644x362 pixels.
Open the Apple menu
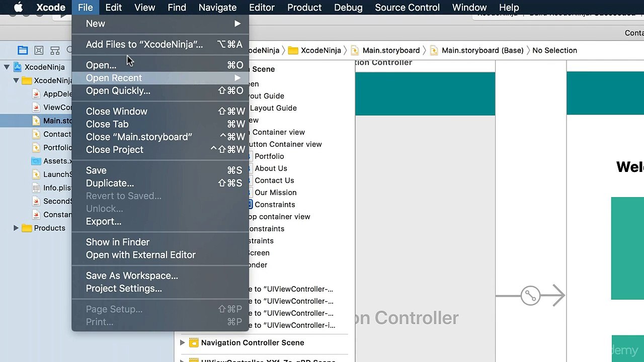point(18,8)
